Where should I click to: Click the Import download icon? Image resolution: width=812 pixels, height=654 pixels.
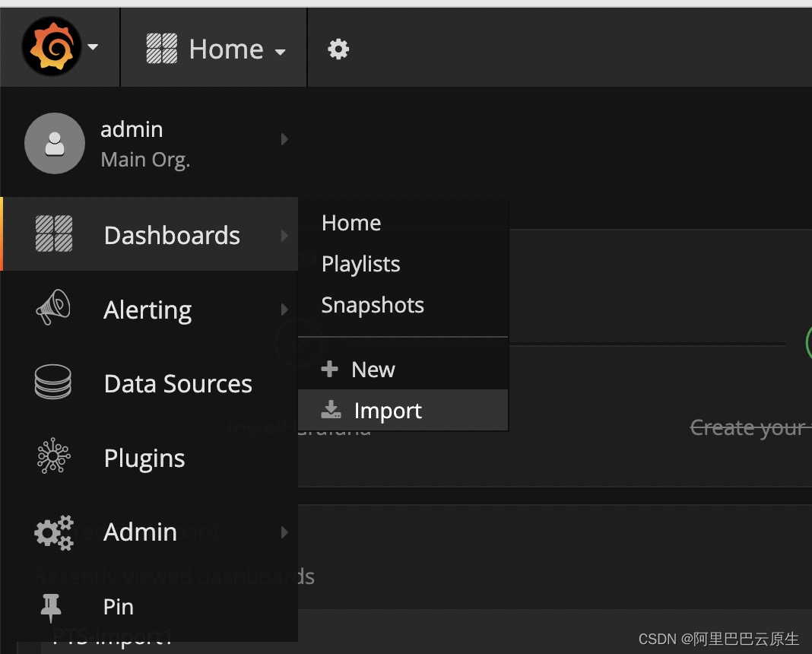pos(331,409)
